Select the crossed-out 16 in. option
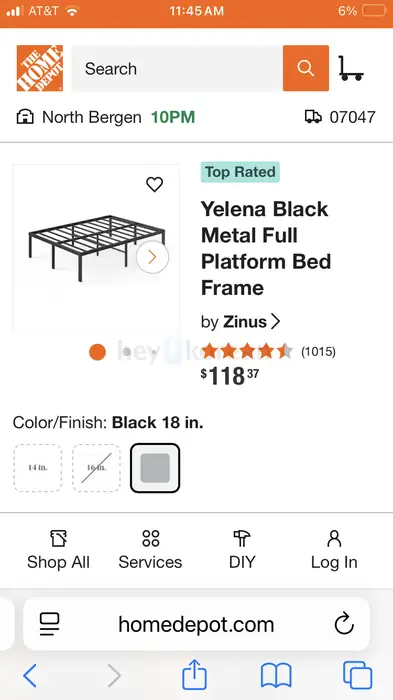Screen dimensions: 393x700 click(96, 468)
